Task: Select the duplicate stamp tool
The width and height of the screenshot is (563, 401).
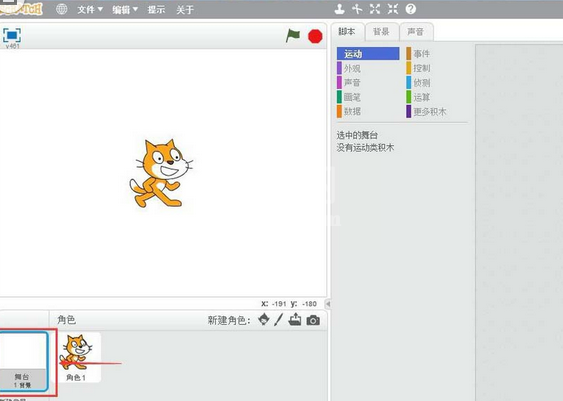Action: (339, 9)
